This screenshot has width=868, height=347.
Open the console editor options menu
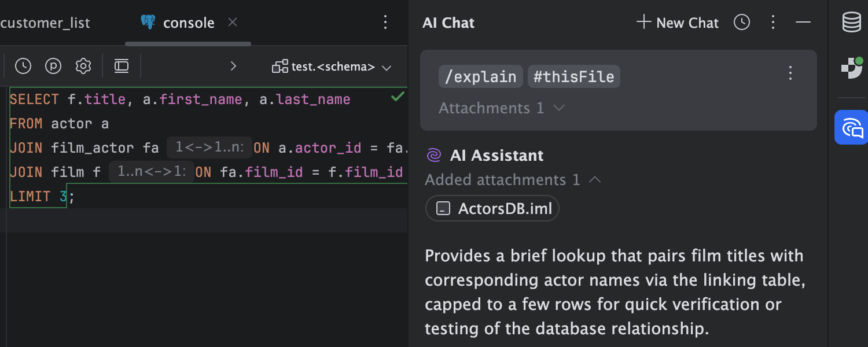point(385,22)
